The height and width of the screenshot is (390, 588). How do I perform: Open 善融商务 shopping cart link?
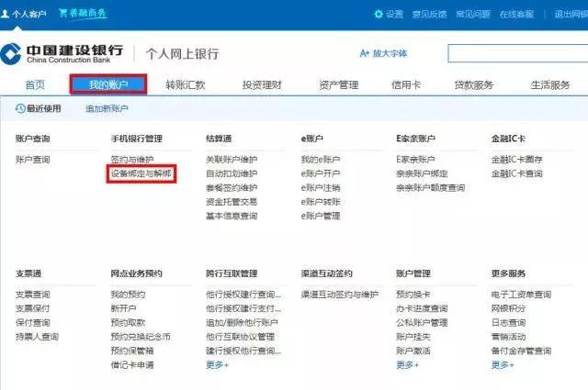63,14
